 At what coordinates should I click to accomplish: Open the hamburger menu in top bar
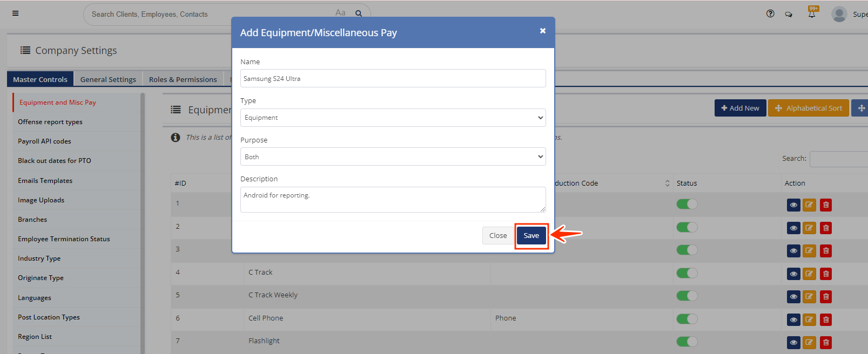click(16, 13)
